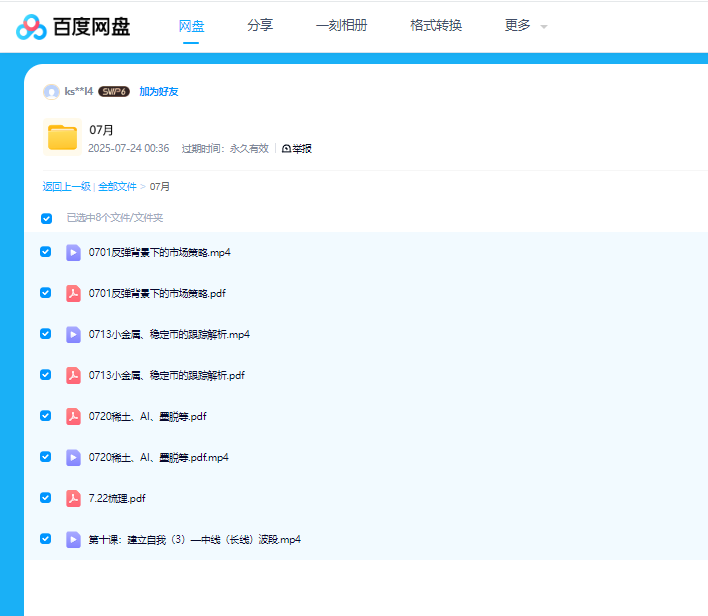Click 加为好友 to add friend

coord(159,92)
